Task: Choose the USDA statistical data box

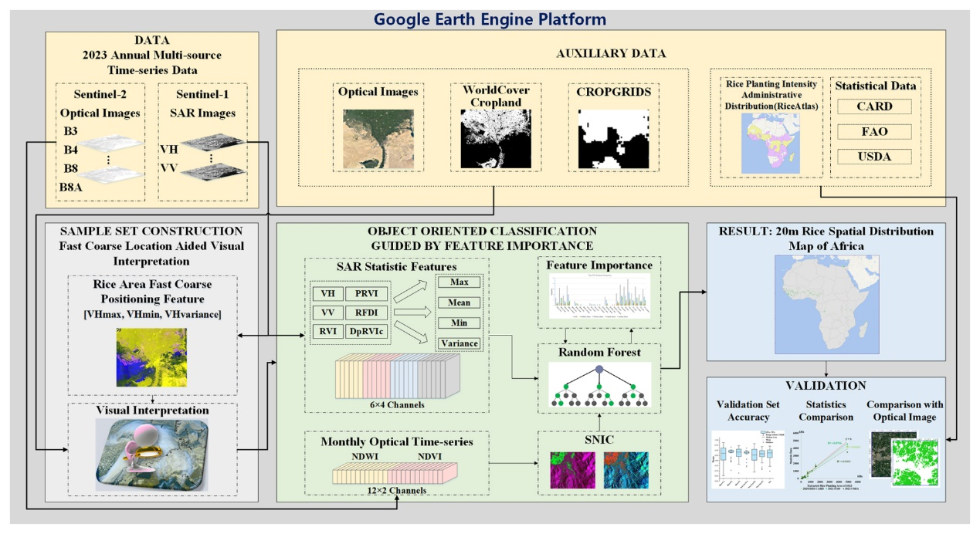Action: tap(874, 157)
